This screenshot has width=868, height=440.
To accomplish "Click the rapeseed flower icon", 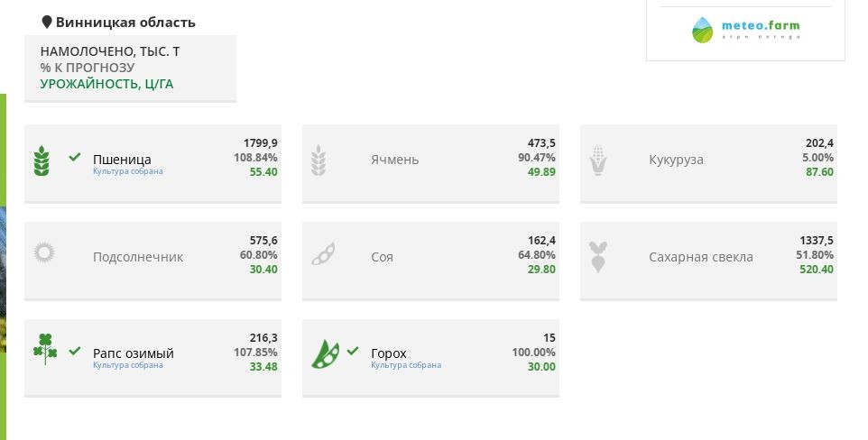I will (x=45, y=349).
